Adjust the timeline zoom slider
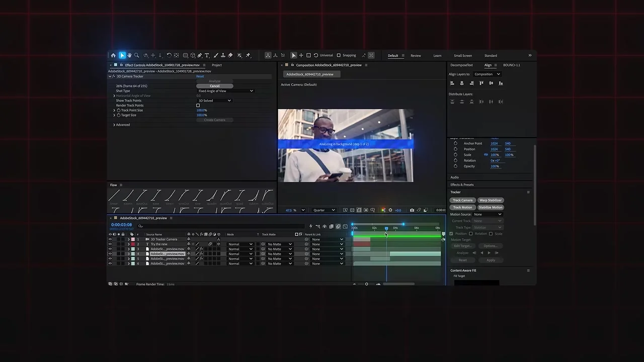 click(366, 284)
